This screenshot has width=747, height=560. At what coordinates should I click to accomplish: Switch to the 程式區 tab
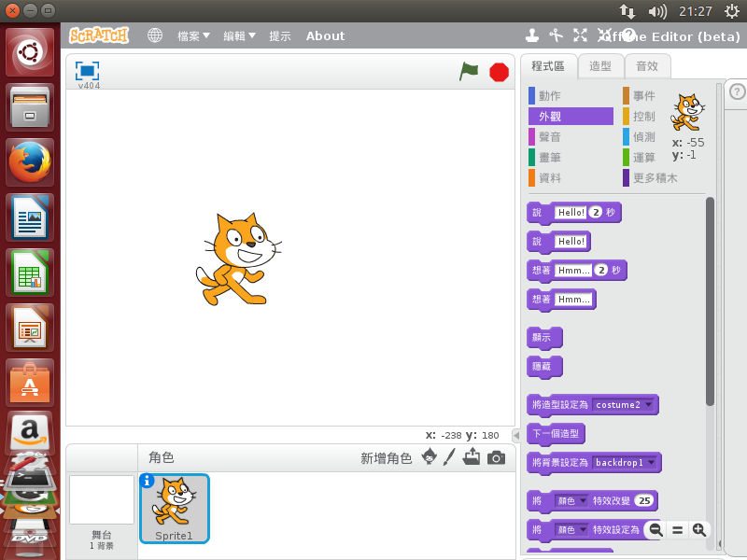point(548,66)
